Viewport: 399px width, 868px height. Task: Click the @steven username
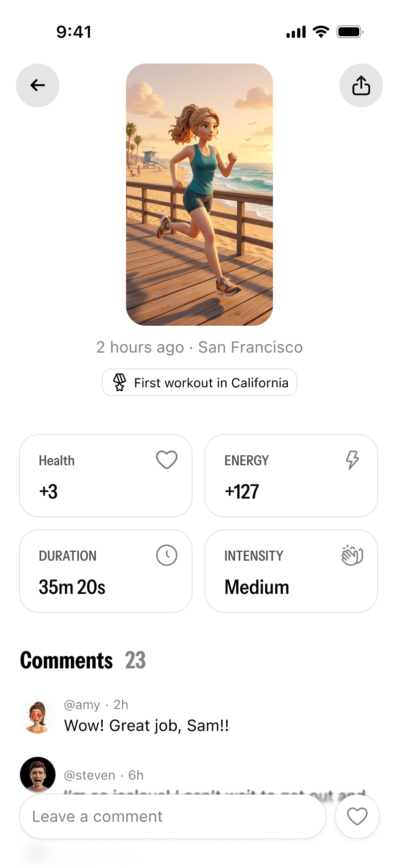click(x=90, y=775)
